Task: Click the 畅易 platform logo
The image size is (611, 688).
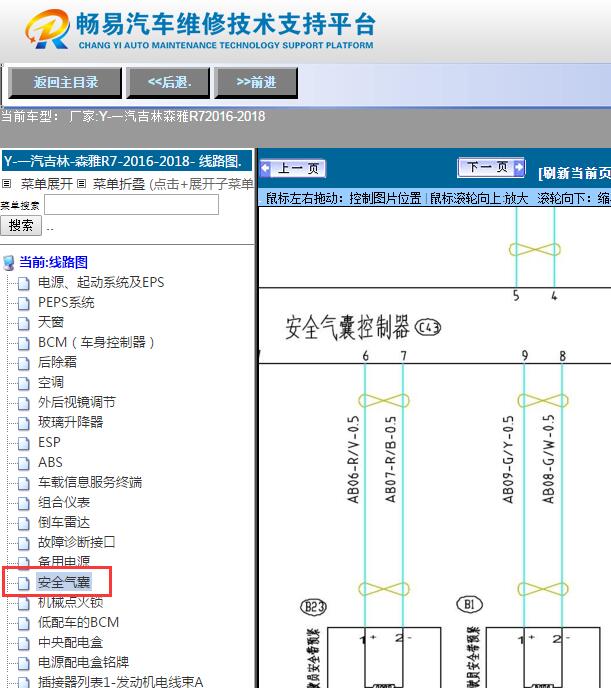Action: click(47, 29)
